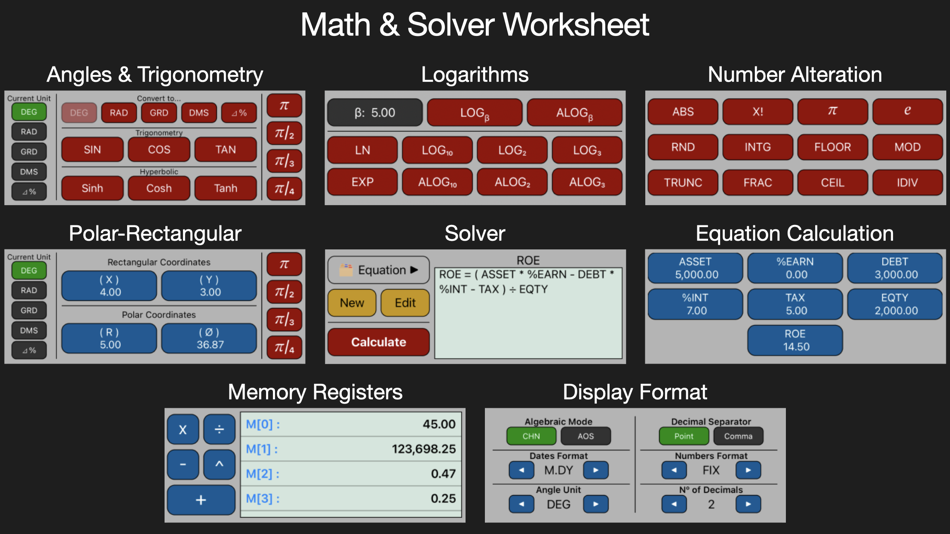The image size is (950, 534).
Task: Enable CHN algebraic mode
Action: (531, 436)
